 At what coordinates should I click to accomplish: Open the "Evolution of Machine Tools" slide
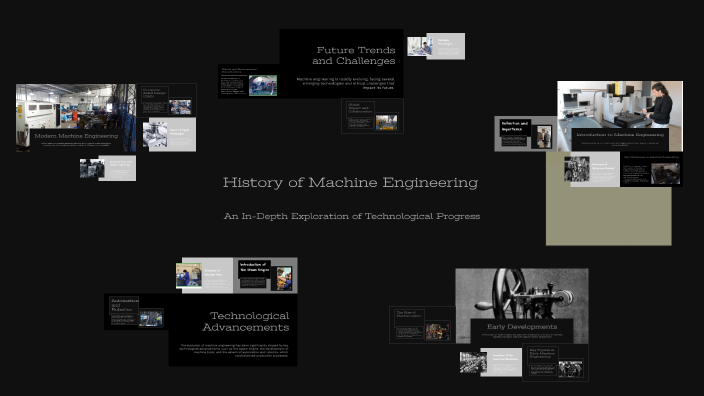pos(205,275)
